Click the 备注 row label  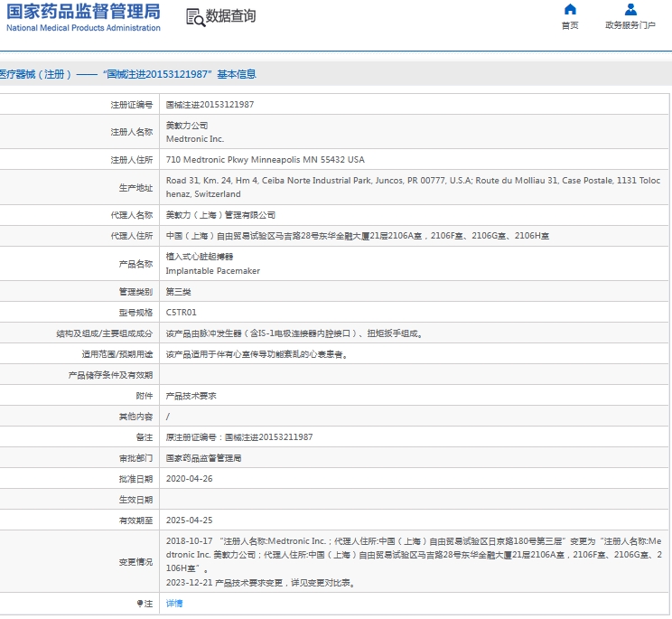tap(144, 437)
